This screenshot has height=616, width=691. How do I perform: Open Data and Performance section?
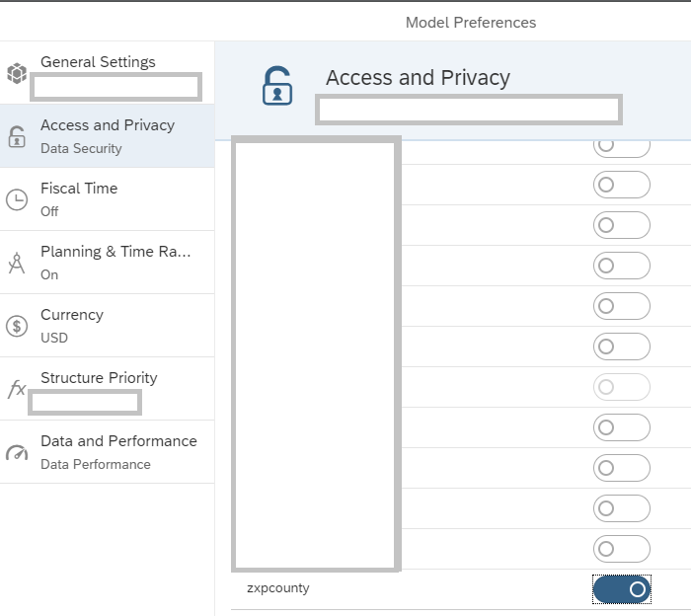[118, 441]
